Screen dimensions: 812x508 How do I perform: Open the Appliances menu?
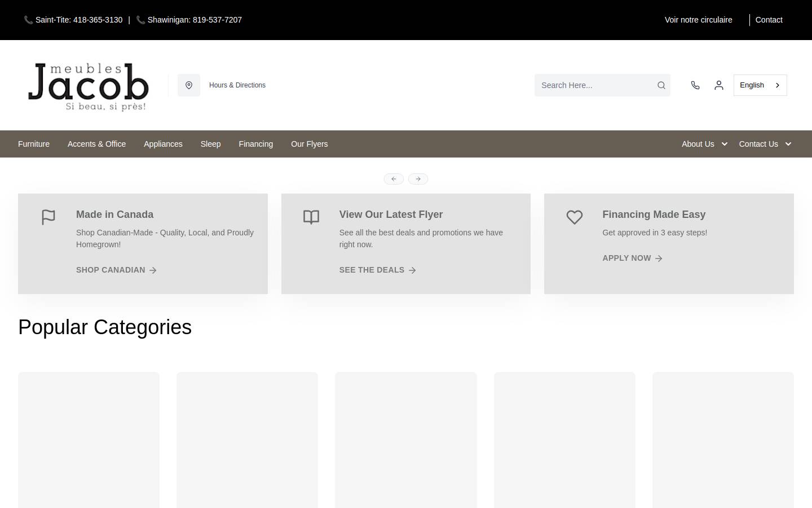[x=163, y=144]
